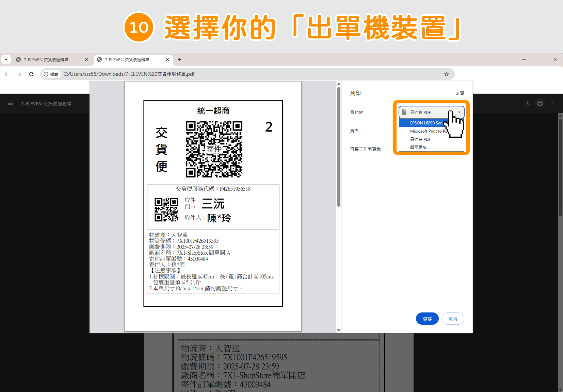563x392 pixels.
Task: Select 顯示更多... option
Action: click(431, 147)
